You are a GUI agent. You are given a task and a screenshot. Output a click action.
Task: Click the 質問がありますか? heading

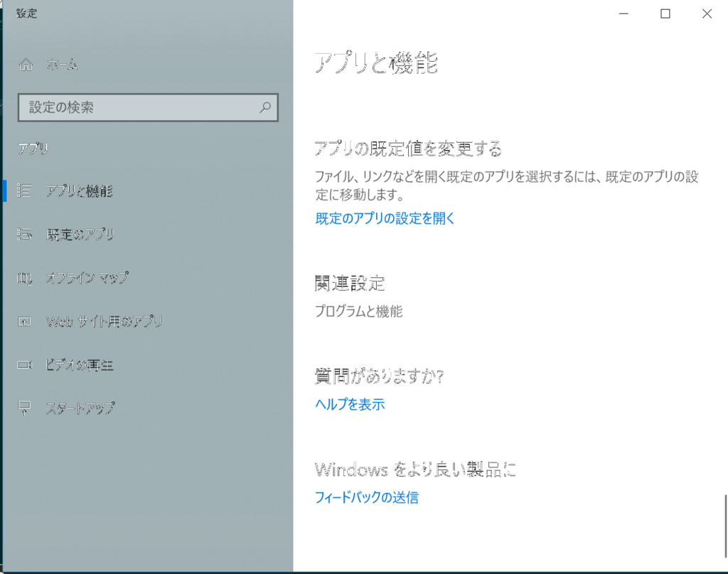point(380,377)
